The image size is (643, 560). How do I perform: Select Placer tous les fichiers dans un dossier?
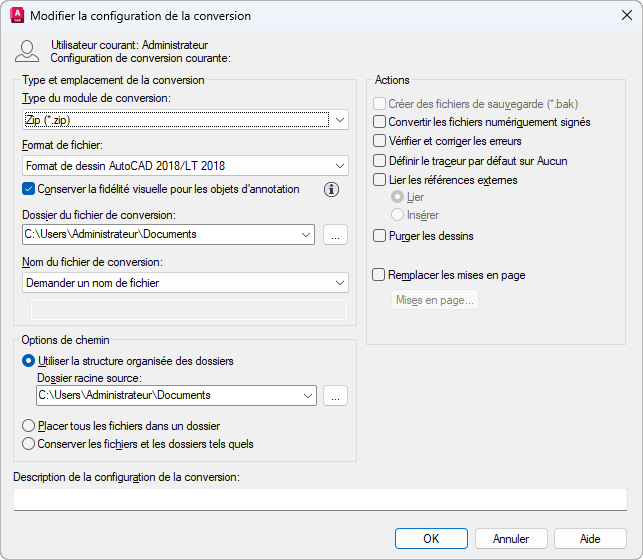(28, 426)
